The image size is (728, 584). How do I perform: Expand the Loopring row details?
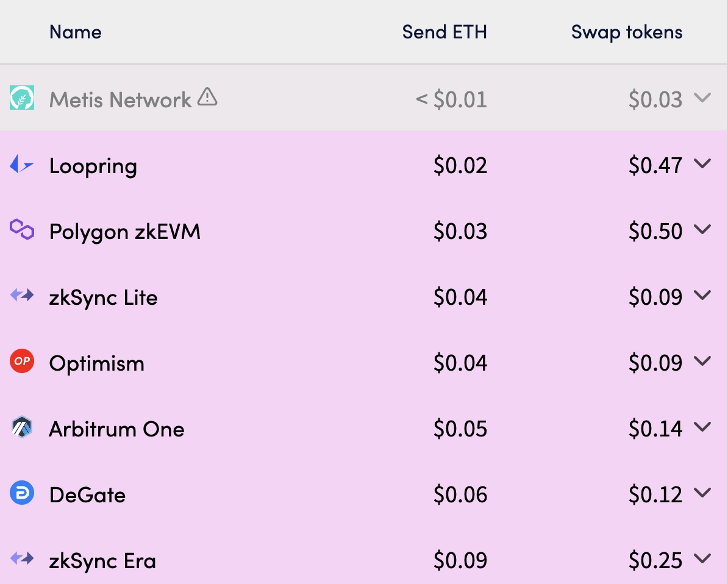pos(702,164)
